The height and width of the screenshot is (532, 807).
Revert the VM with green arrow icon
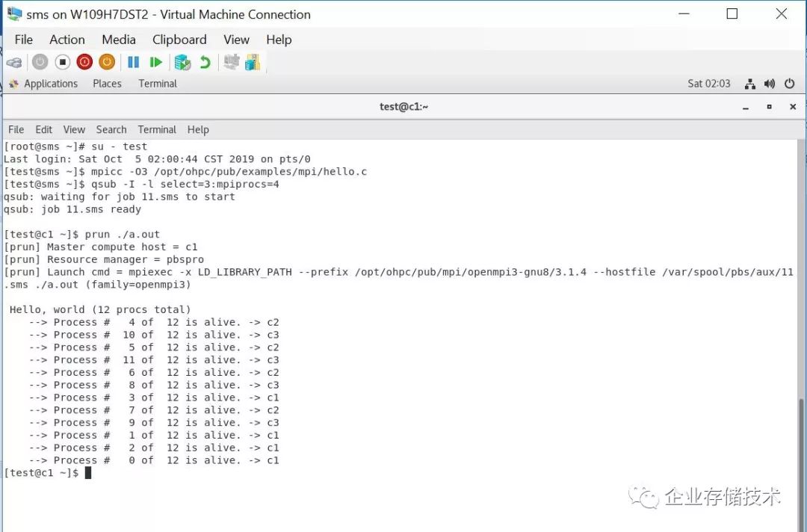pyautogui.click(x=204, y=63)
